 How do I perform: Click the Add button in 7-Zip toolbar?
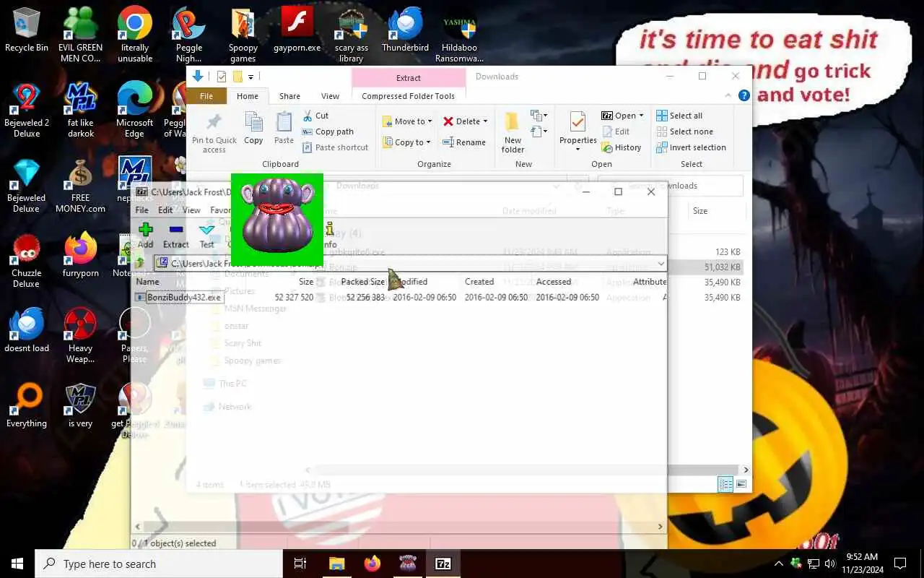145,236
